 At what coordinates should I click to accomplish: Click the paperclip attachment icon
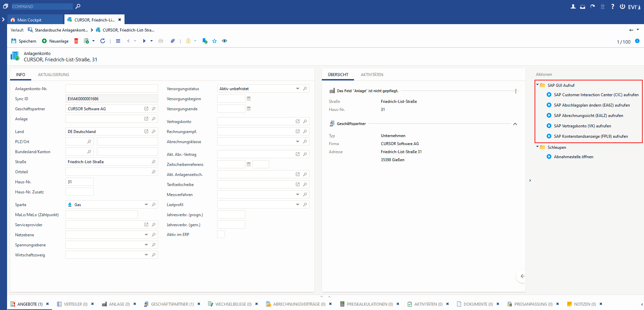(173, 41)
